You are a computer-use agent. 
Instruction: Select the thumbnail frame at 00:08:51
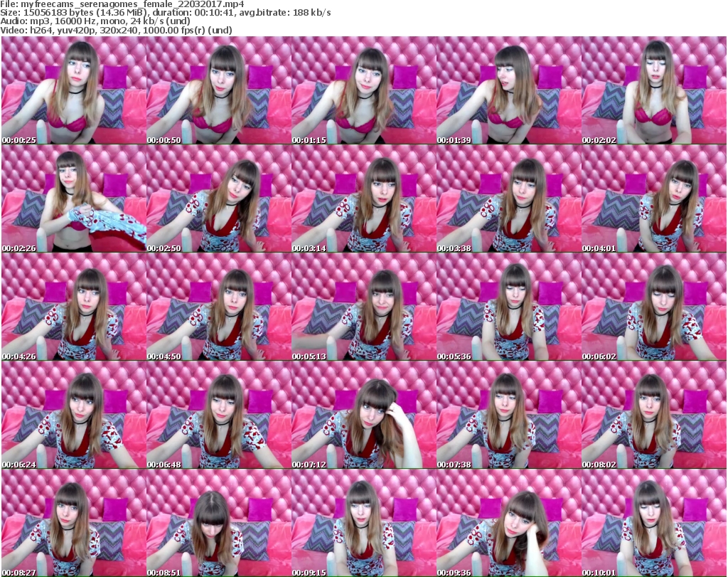point(219,523)
